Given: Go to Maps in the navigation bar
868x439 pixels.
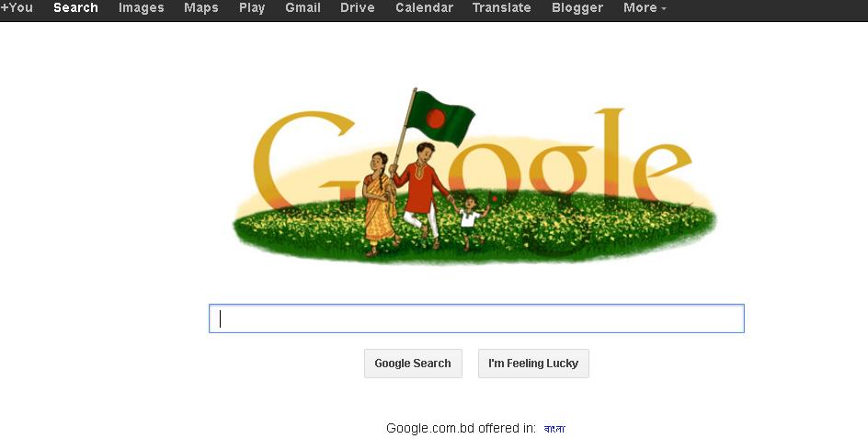Looking at the screenshot, I should click(x=201, y=7).
